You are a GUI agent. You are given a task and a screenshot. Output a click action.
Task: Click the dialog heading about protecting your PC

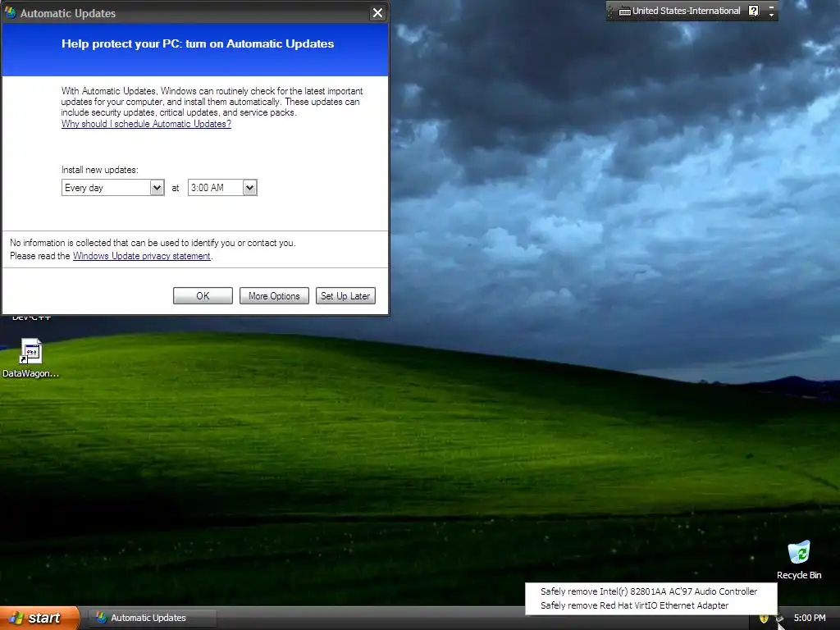pyautogui.click(x=198, y=44)
